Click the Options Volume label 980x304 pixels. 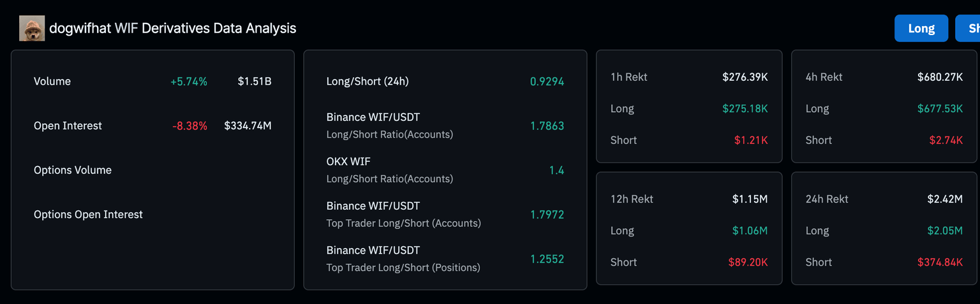click(x=73, y=170)
